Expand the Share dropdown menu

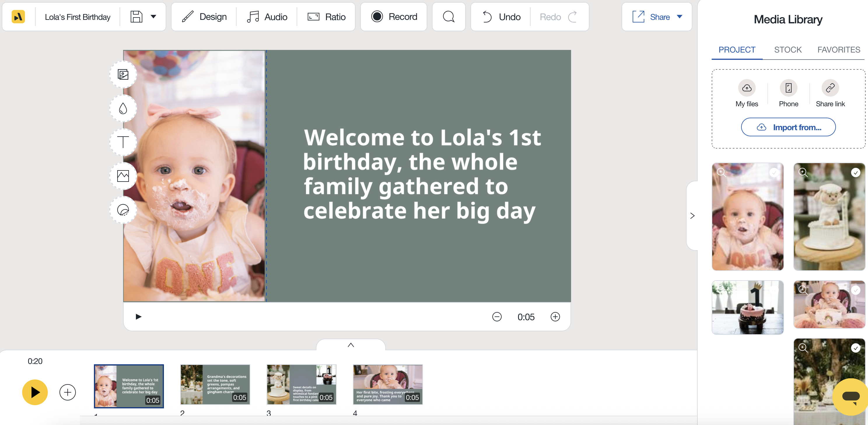tap(679, 17)
